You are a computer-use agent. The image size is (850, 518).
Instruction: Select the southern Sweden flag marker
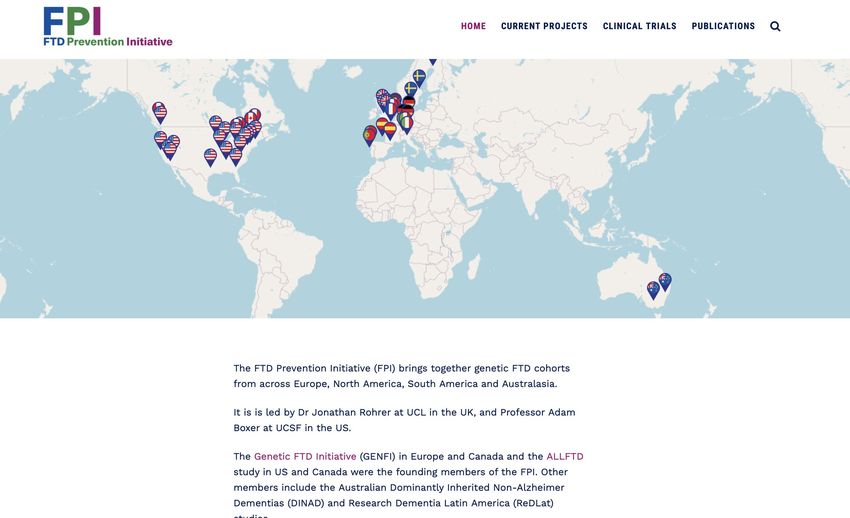tap(411, 90)
